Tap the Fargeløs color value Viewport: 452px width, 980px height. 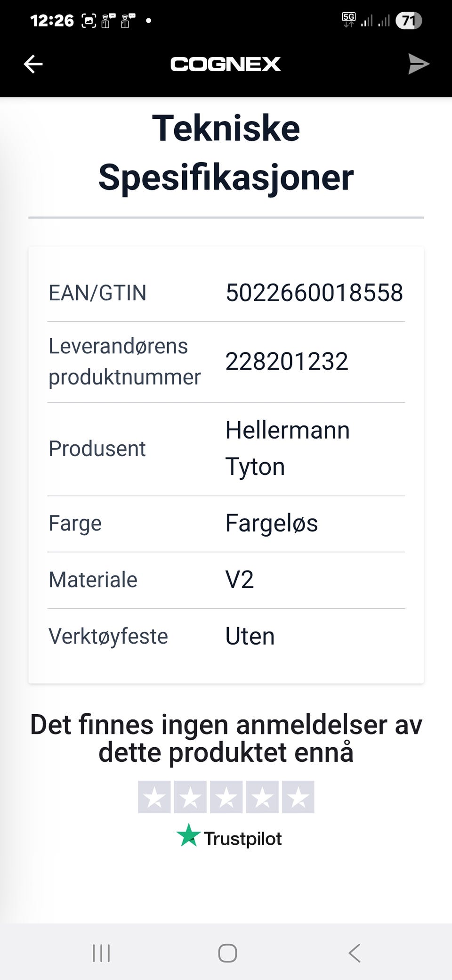tap(272, 523)
